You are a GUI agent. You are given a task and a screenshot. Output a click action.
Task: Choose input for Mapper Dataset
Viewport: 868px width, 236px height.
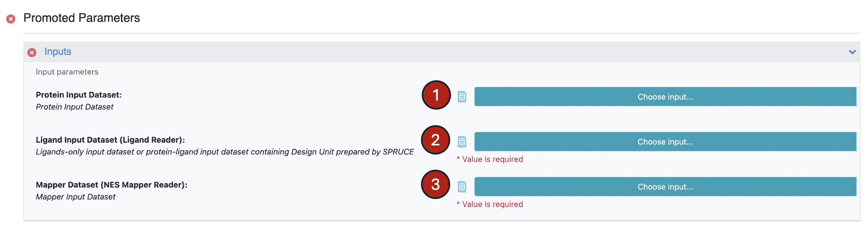(665, 186)
